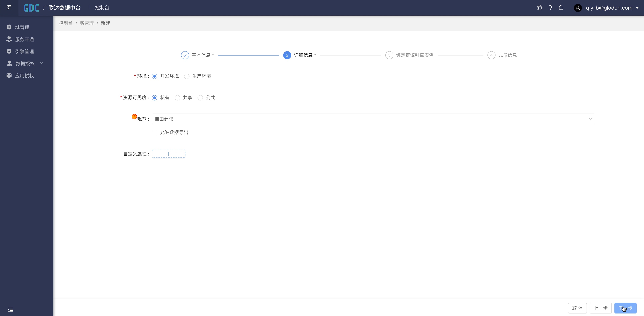644x316 pixels.
Task: Select the 共享 visibility option
Action: pos(177,98)
